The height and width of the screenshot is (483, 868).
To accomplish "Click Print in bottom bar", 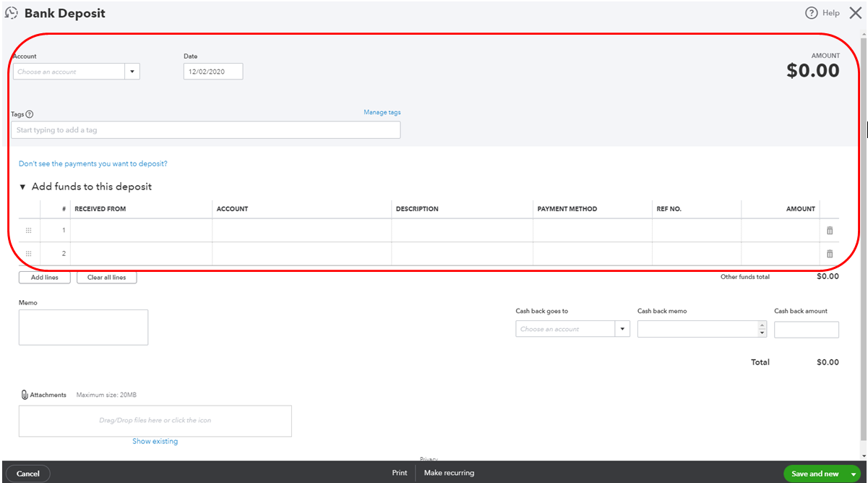I will coord(400,473).
